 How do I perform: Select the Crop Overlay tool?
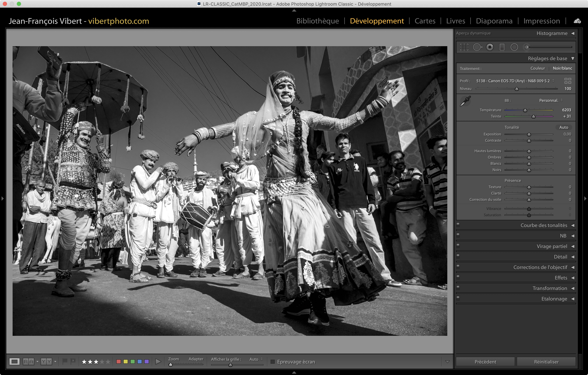click(464, 47)
